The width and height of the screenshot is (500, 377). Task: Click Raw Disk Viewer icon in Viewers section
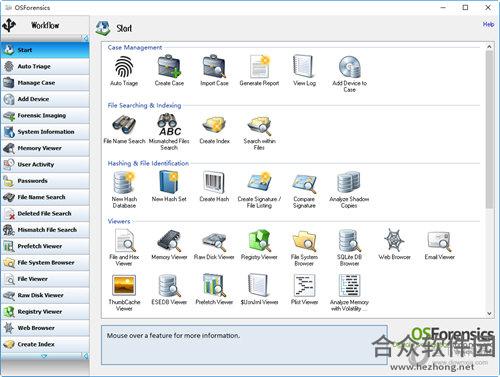(x=214, y=241)
